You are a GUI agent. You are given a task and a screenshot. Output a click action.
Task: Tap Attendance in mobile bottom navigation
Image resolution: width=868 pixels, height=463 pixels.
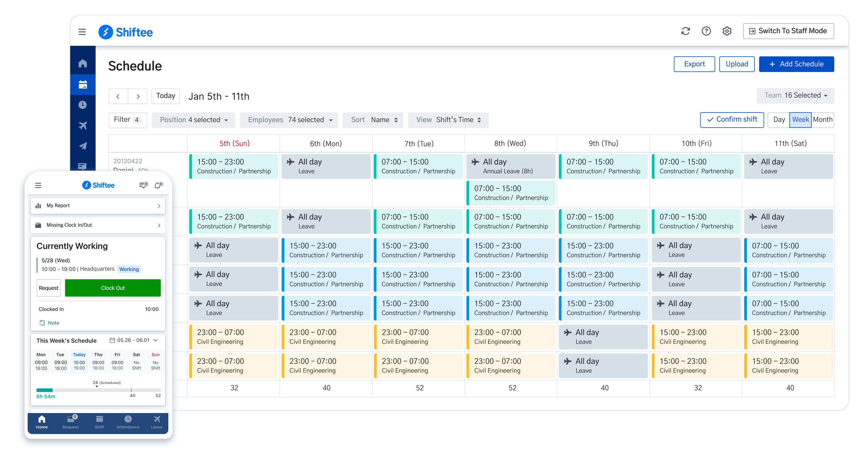click(x=128, y=422)
